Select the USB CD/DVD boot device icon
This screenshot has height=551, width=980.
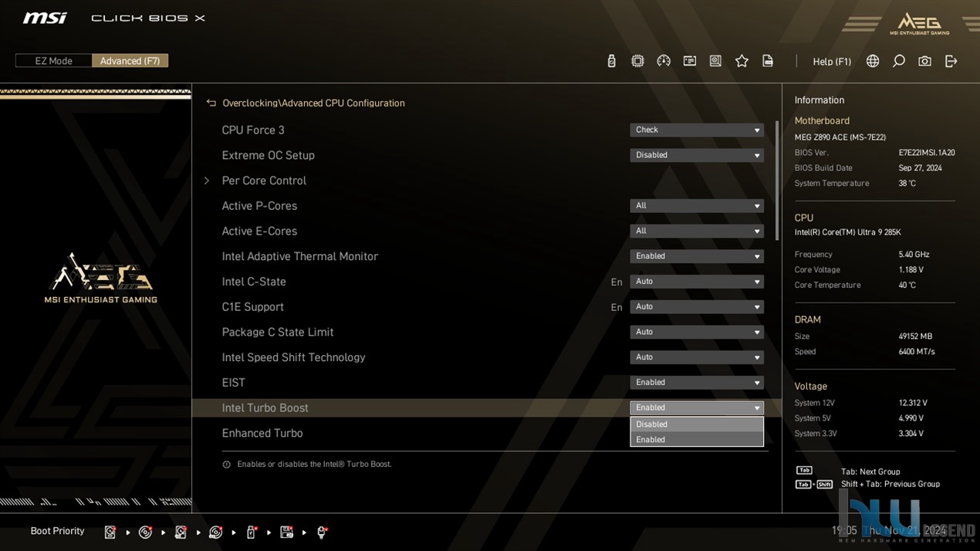pos(216,532)
